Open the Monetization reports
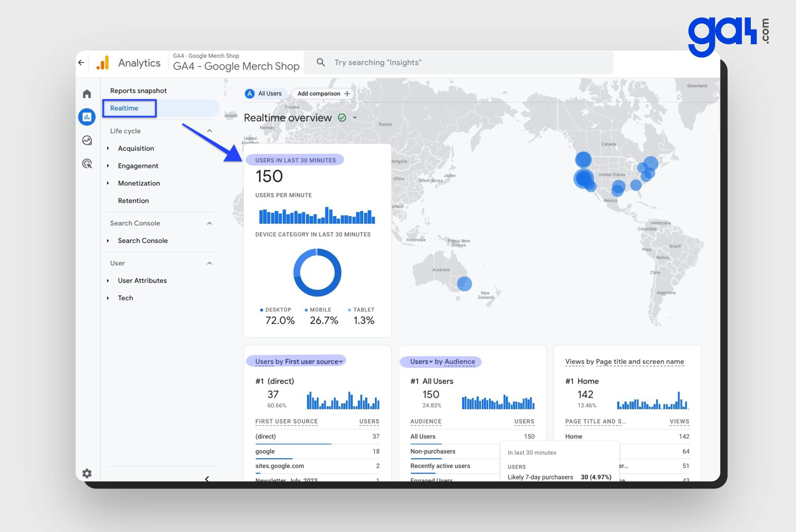Screen dimensions: 796x532 (x=139, y=183)
